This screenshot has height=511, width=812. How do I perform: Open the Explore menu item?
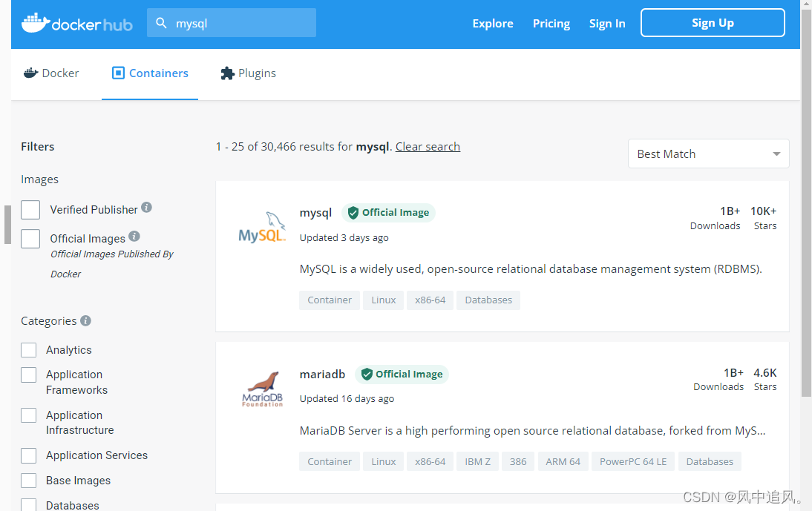click(493, 23)
